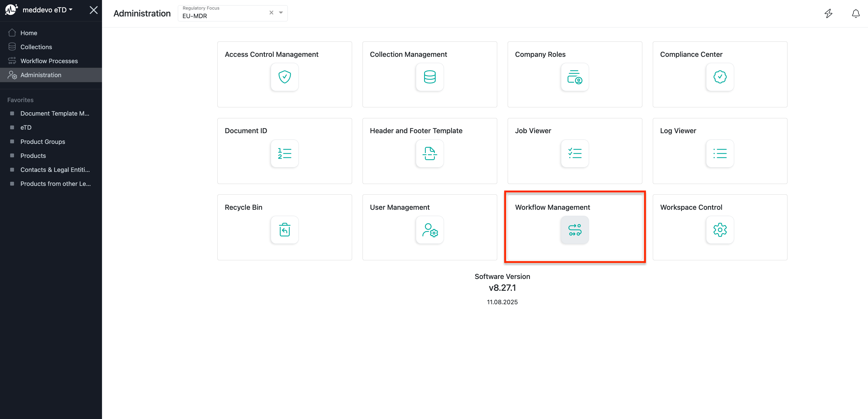
Task: Open Access Control Management shield icon
Action: coord(284,77)
